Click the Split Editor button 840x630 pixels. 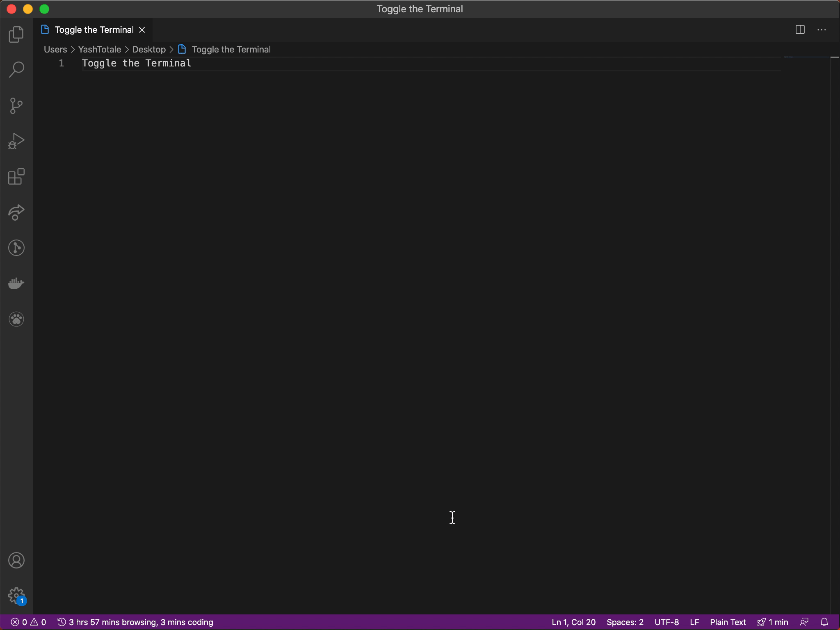pos(800,29)
